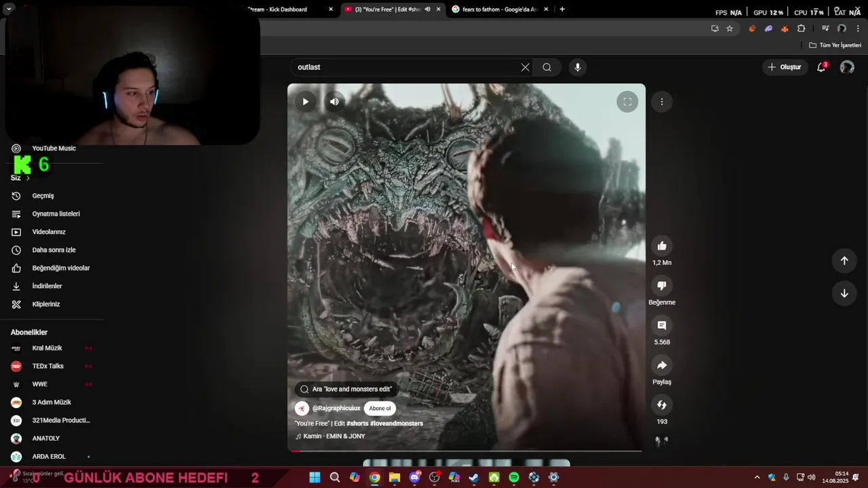The height and width of the screenshot is (488, 868).
Task: Open File Explorer from the taskbar
Action: pos(395,478)
